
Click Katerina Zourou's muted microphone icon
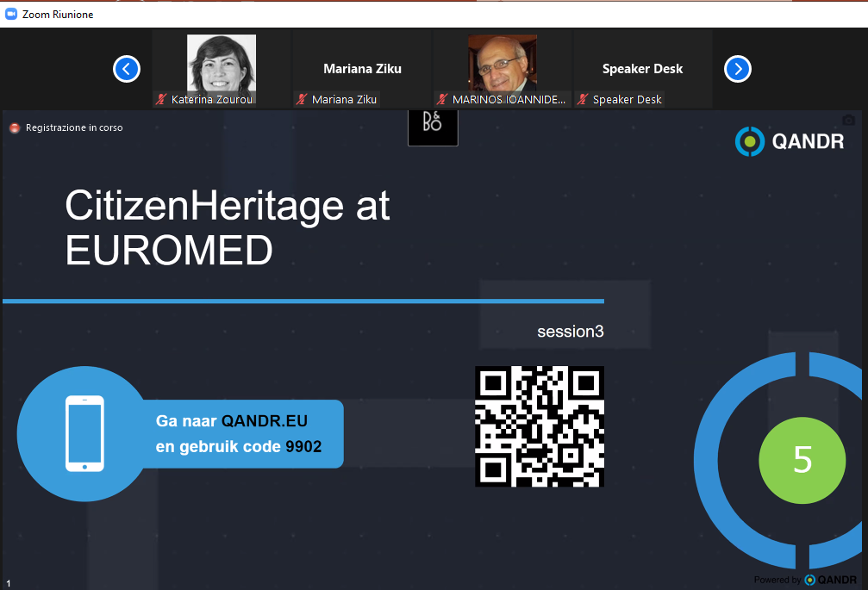tap(161, 100)
